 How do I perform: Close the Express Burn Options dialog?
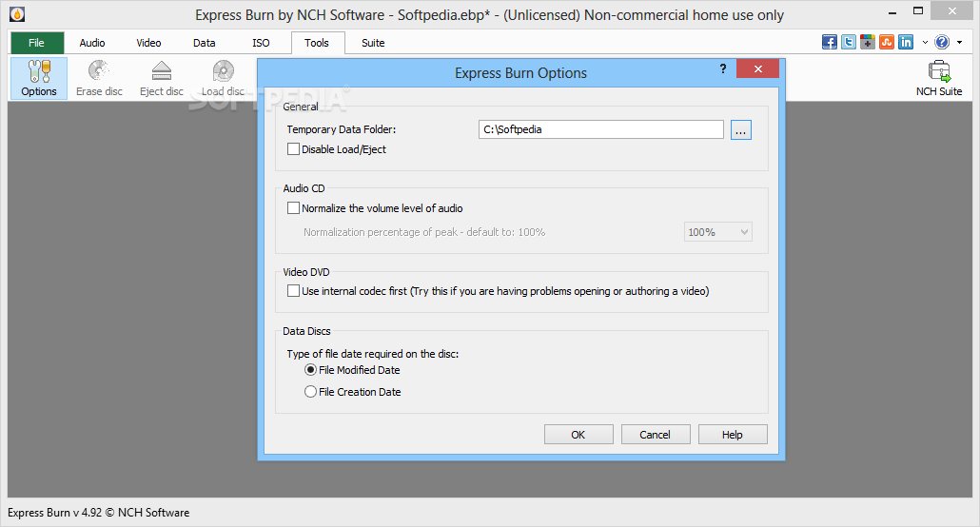coord(758,68)
